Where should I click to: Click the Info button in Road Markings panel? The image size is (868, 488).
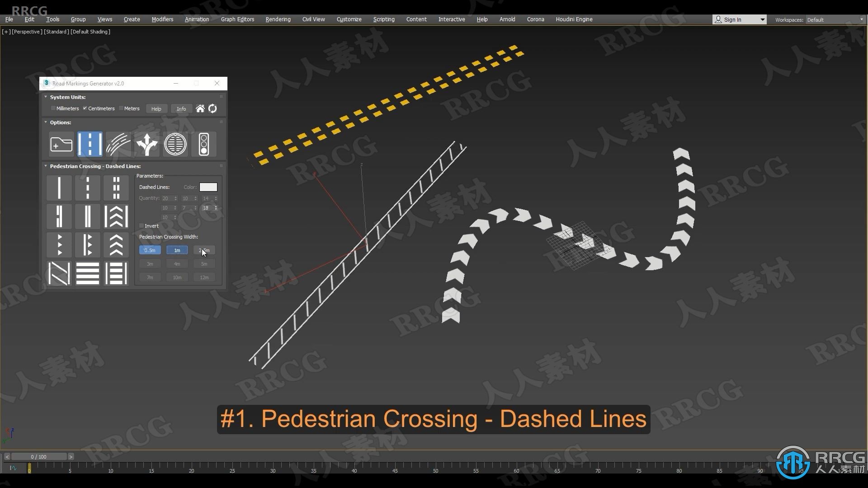[x=181, y=108]
